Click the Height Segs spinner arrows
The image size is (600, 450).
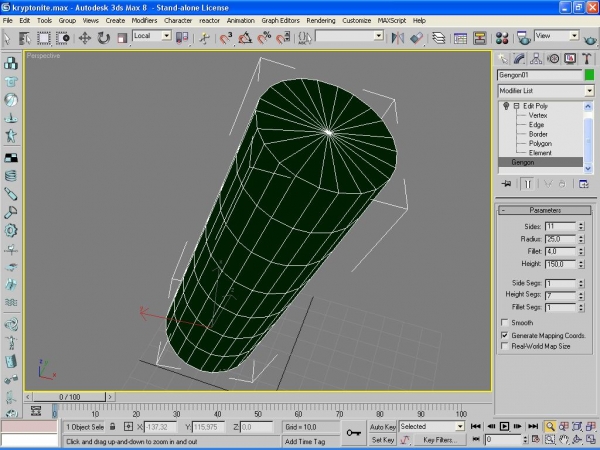581,295
